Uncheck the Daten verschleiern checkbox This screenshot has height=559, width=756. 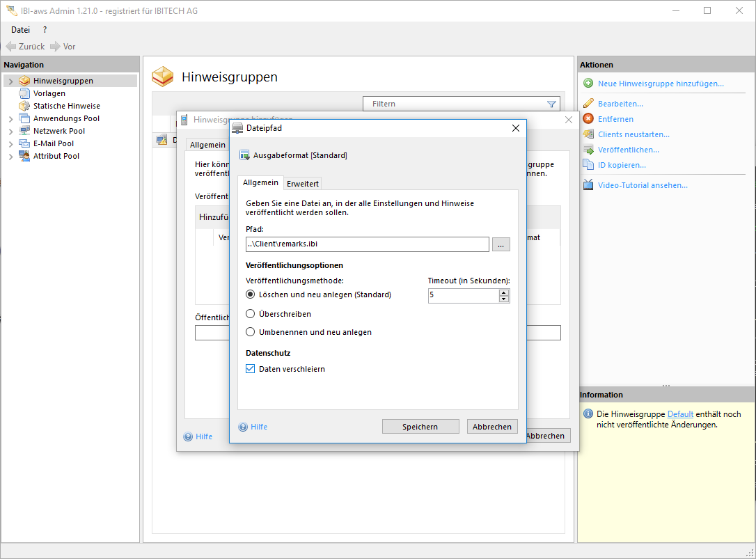251,369
